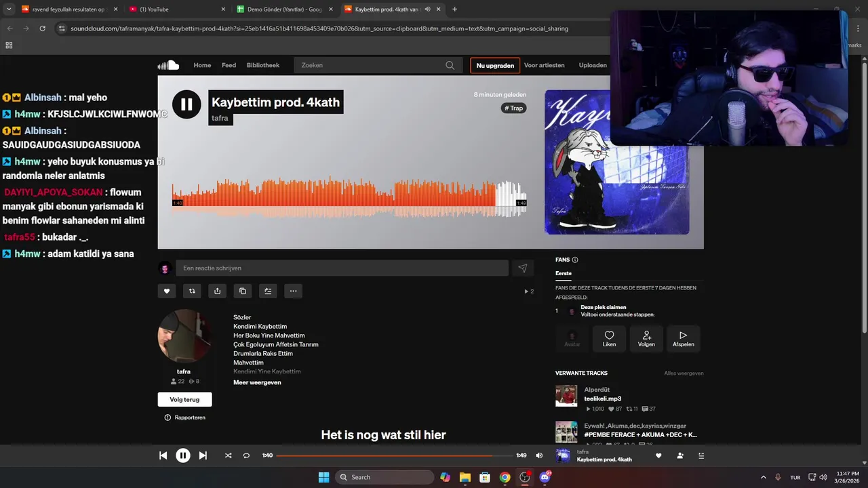Repost the track using the repost icon
This screenshot has width=868, height=488.
click(192, 291)
